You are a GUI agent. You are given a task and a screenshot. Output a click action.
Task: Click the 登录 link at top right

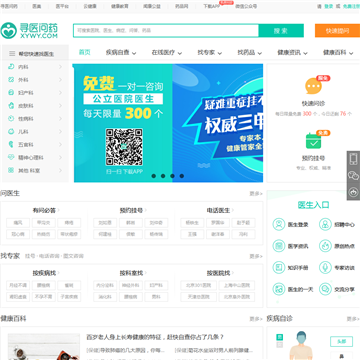pyautogui.click(x=329, y=6)
